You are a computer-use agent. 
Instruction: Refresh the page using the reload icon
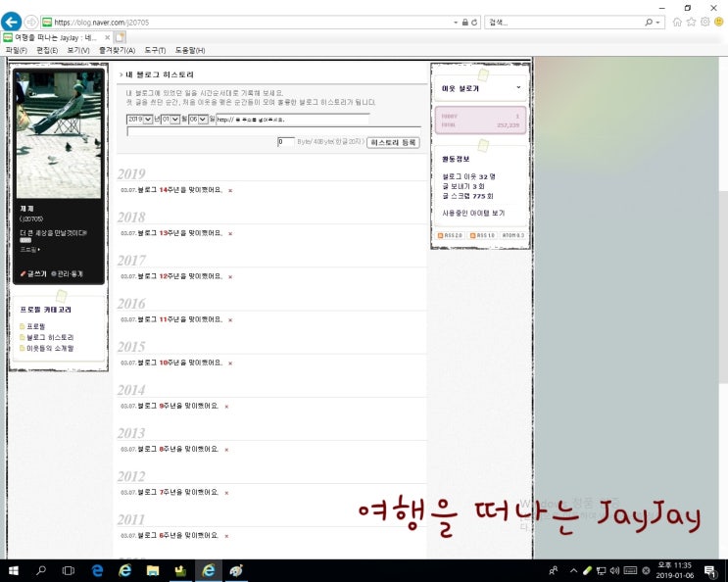pyautogui.click(x=474, y=23)
